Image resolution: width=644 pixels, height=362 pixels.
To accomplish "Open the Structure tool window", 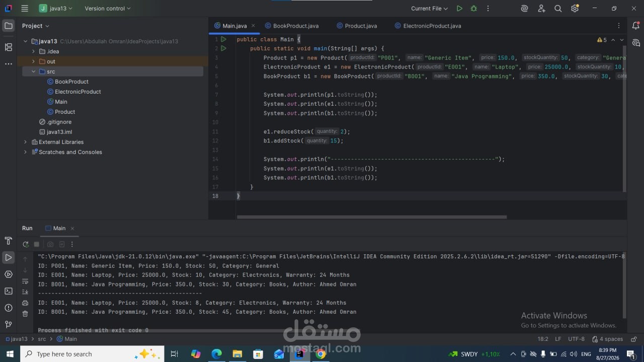I will (x=8, y=47).
